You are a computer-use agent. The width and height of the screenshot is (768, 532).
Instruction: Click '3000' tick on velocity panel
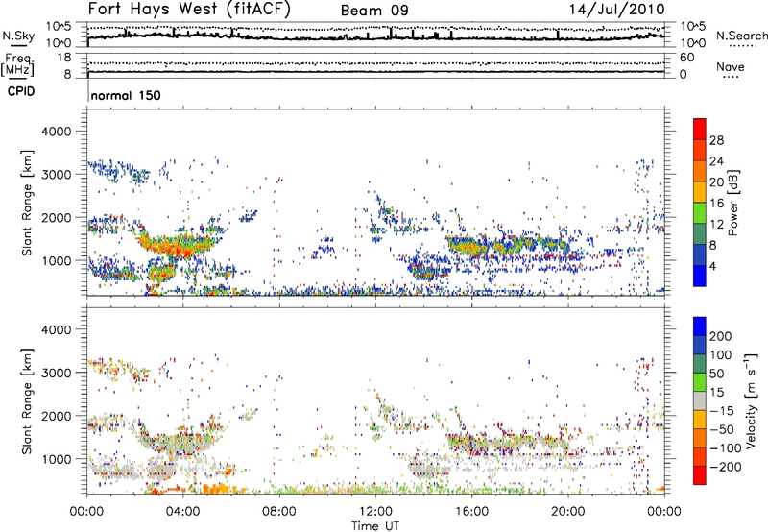coord(57,373)
